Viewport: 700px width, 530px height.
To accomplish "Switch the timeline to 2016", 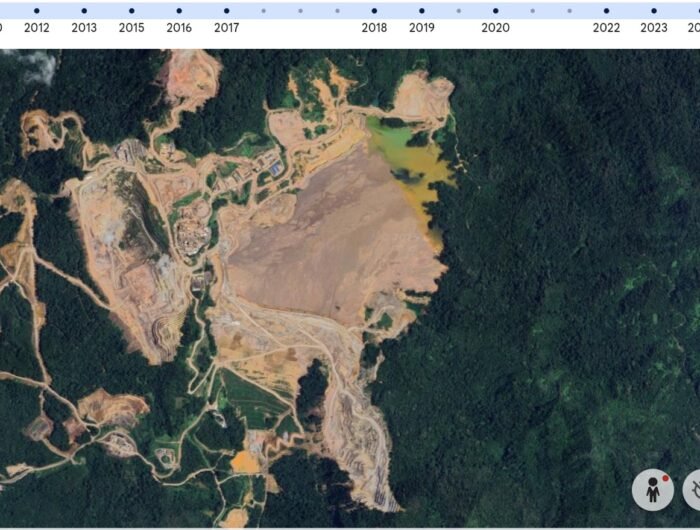I will click(x=179, y=11).
